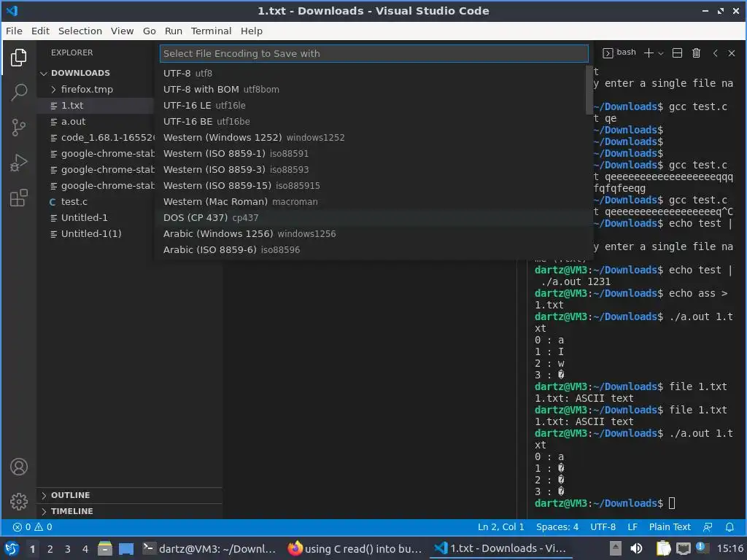Choose UTF-16 BE encoding
Viewport: 747px width, 560px height.
point(373,122)
